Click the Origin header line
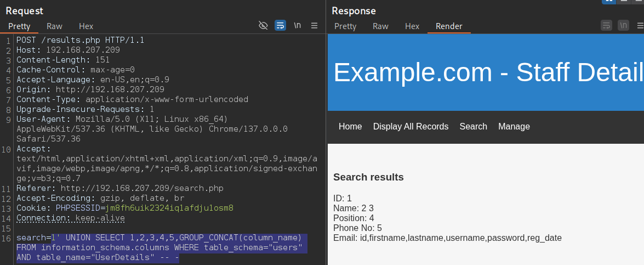644x265 pixels. 90,89
